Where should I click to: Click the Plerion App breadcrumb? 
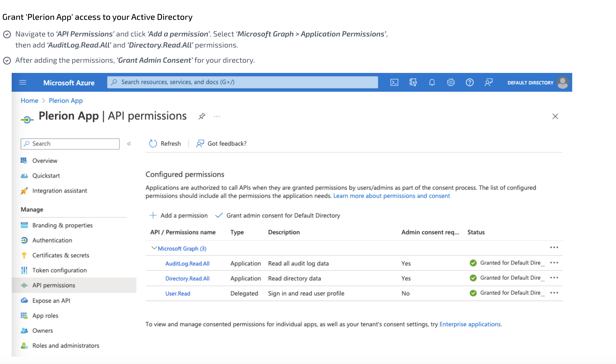click(x=66, y=101)
